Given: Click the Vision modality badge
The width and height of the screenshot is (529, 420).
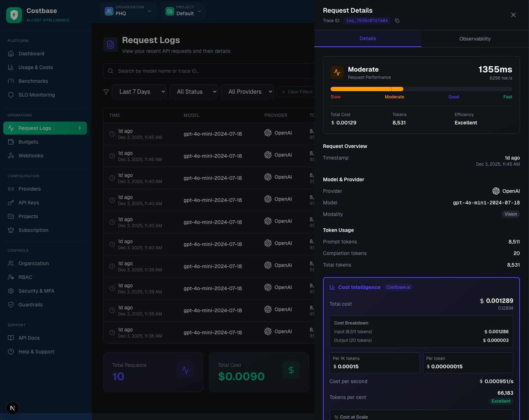Looking at the screenshot, I should [x=511, y=214].
